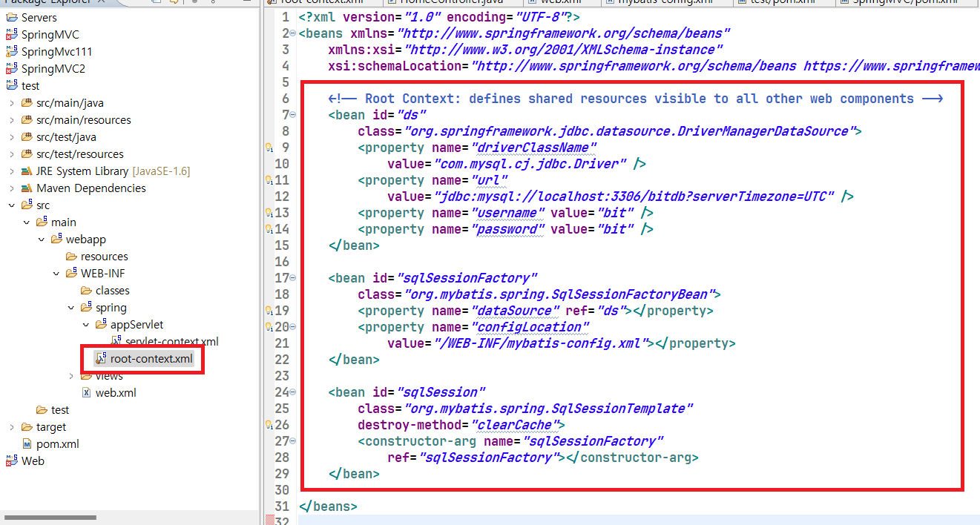Expand the target folder node

(x=11, y=426)
